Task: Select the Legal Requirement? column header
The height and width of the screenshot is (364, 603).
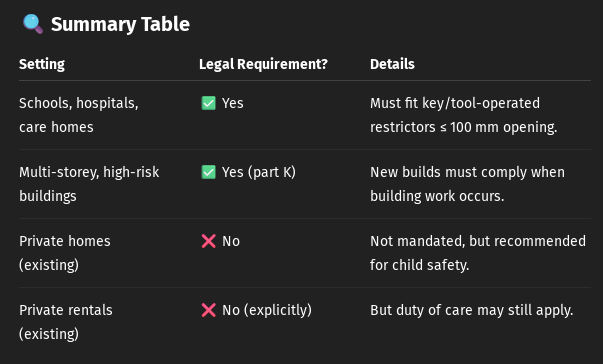Action: click(x=263, y=64)
